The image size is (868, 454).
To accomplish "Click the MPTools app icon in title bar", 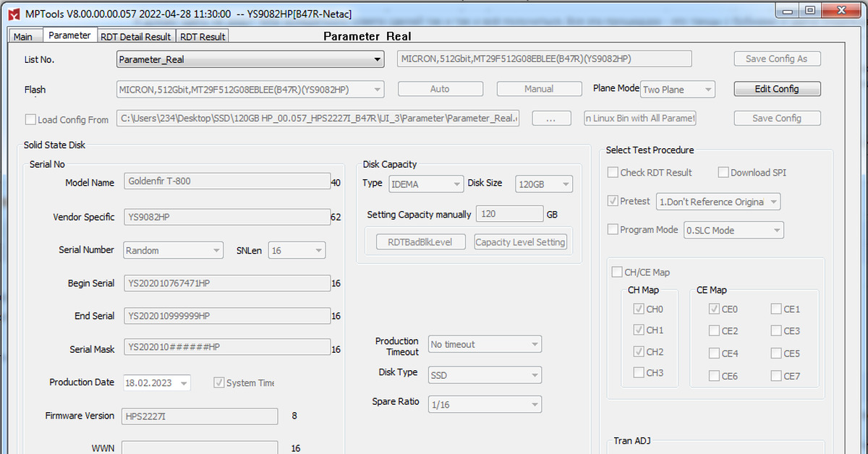I will tap(9, 13).
